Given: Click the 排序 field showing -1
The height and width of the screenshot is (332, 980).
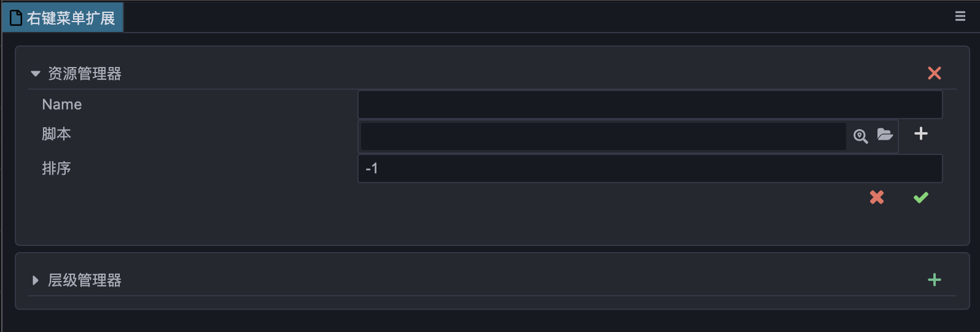Looking at the screenshot, I should (x=650, y=168).
